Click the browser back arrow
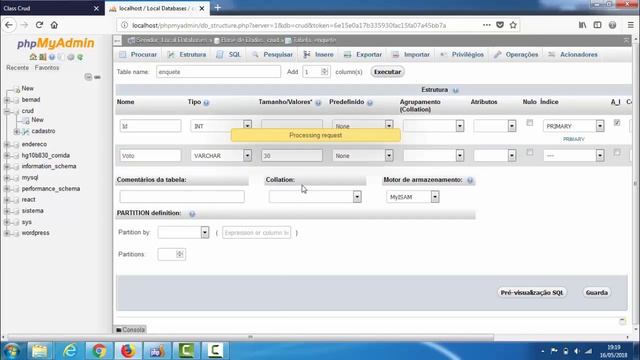The height and width of the screenshot is (360, 640). tap(9, 25)
